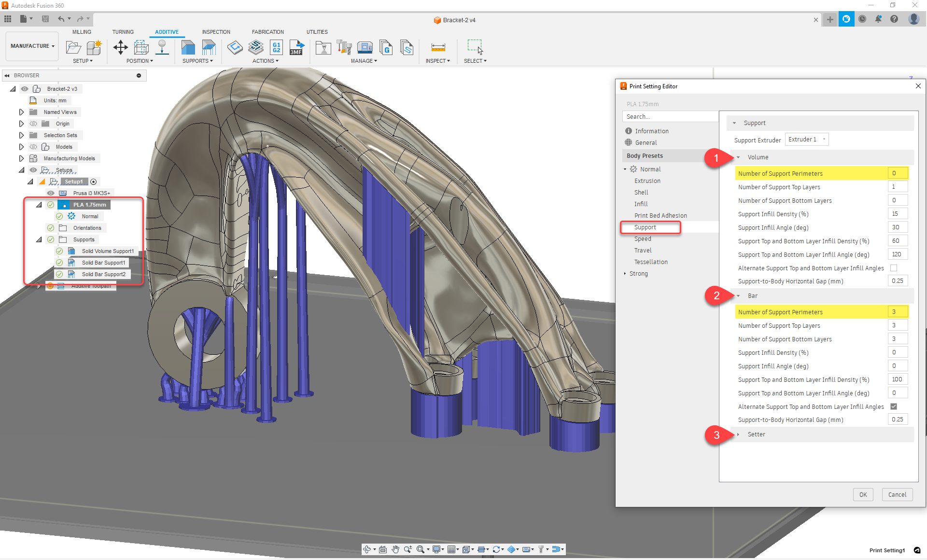Open the Machine Library icon
Screen dimensions: 927x560
(x=365, y=47)
